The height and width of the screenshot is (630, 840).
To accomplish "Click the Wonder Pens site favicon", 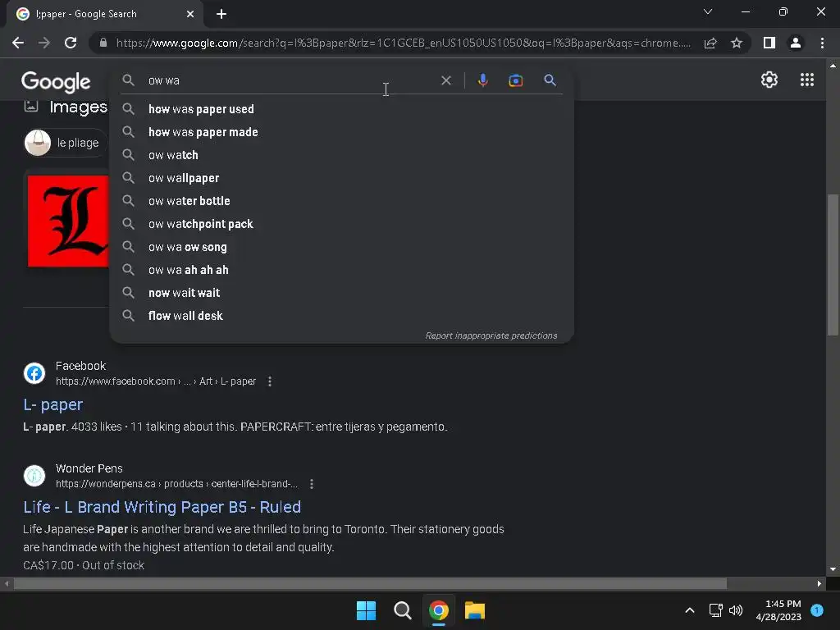I will point(34,476).
